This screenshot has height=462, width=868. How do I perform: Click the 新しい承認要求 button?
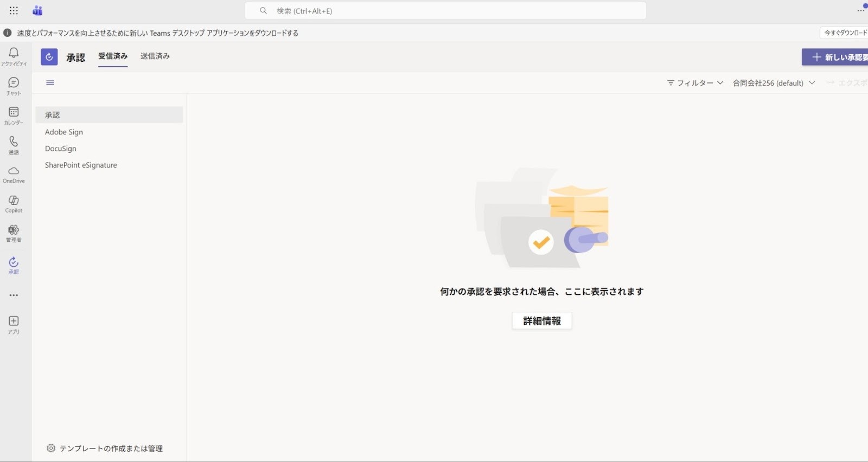point(835,57)
